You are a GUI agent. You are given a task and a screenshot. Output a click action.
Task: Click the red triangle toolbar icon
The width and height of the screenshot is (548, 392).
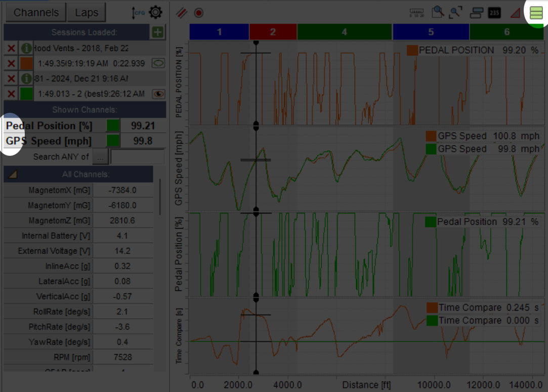(x=515, y=13)
